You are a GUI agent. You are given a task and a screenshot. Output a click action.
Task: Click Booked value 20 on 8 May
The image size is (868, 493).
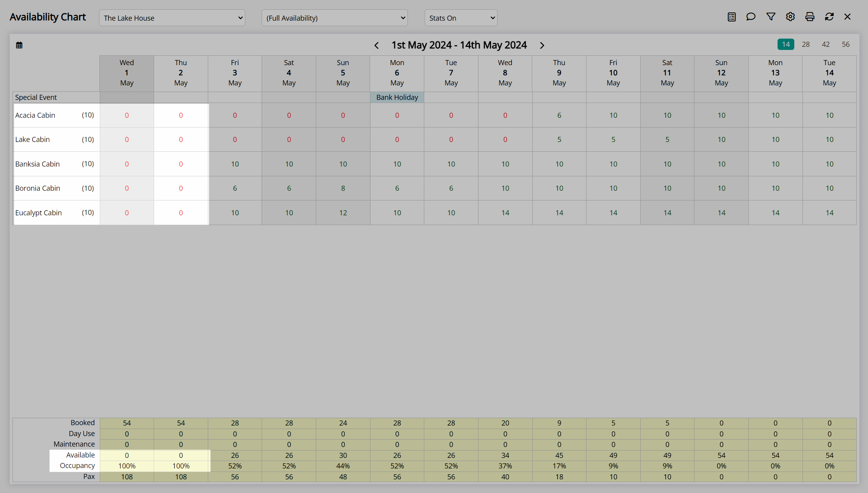pyautogui.click(x=505, y=423)
